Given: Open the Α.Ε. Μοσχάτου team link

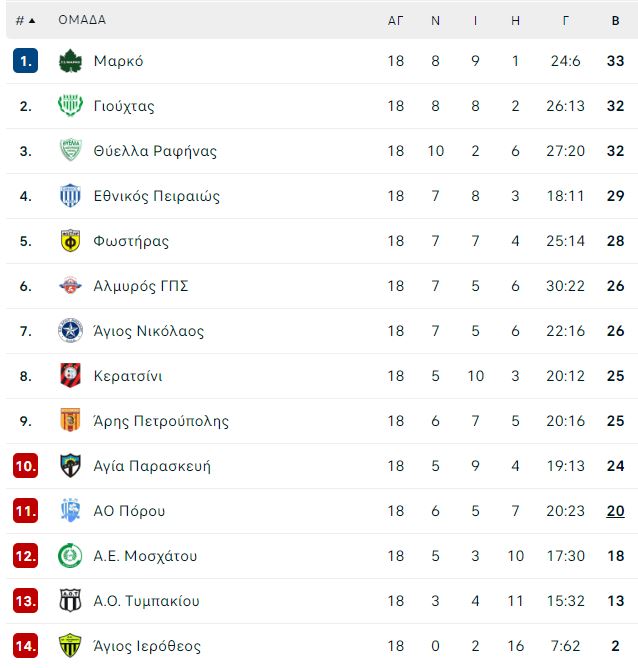Looking at the screenshot, I should (145, 556).
